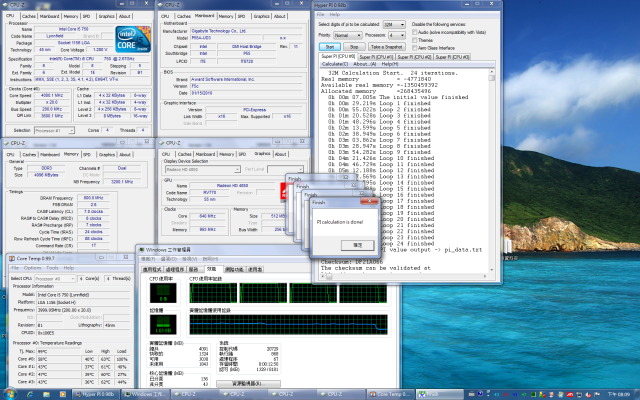Toggle the Themes checkbox in Hyper PI

414,40
